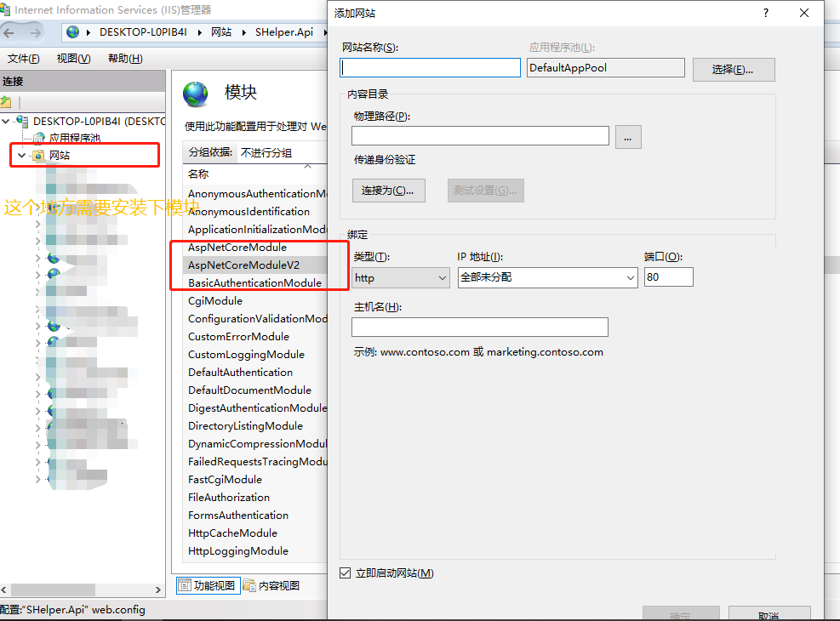Click the IIS Manager title bar app icon
The image size is (840, 621).
point(5,9)
